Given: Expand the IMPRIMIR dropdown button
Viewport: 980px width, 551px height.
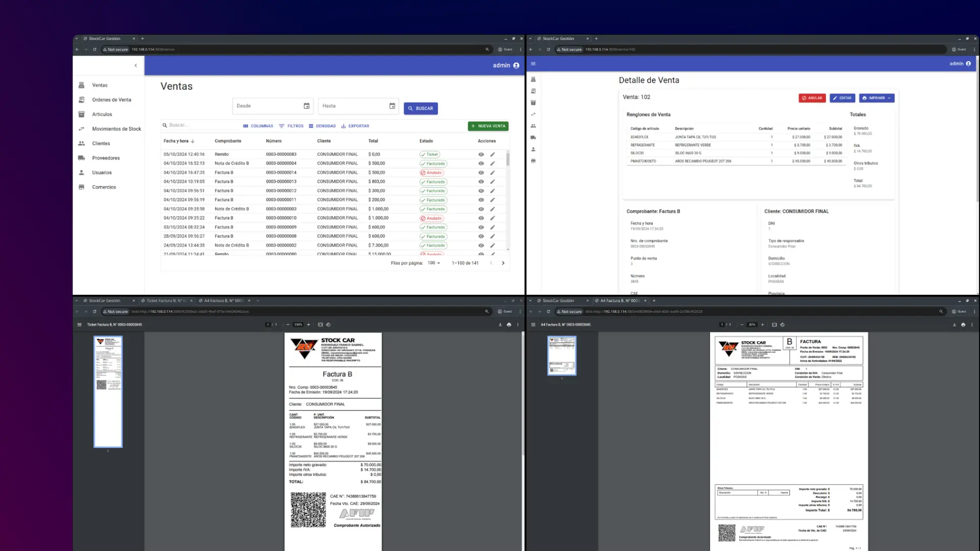Looking at the screenshot, I should [x=889, y=98].
